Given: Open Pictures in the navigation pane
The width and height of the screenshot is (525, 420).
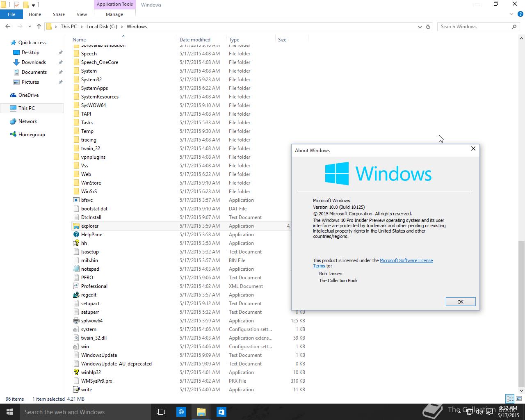Looking at the screenshot, I should (x=30, y=82).
